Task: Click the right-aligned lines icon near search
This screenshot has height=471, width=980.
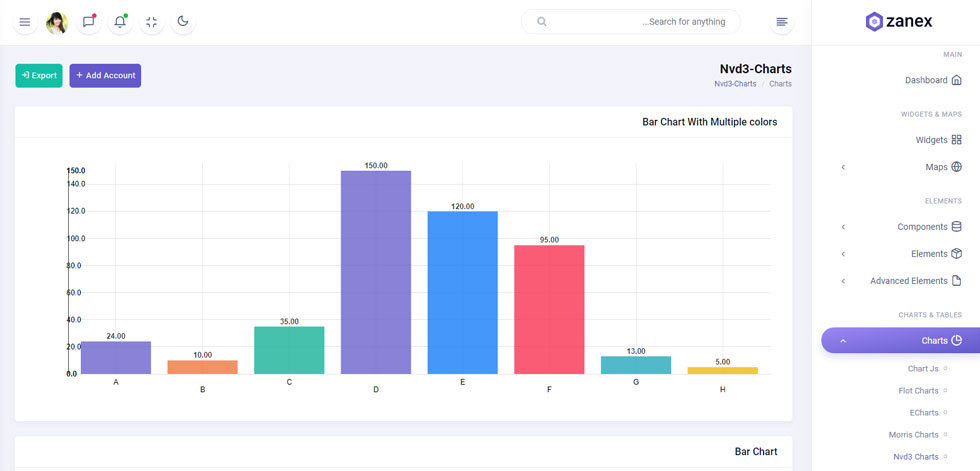Action: click(x=782, y=22)
